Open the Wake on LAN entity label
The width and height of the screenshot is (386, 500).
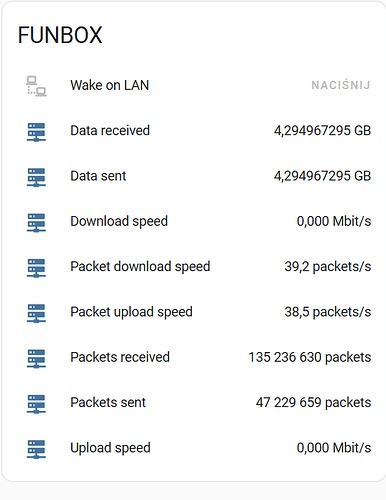110,85
